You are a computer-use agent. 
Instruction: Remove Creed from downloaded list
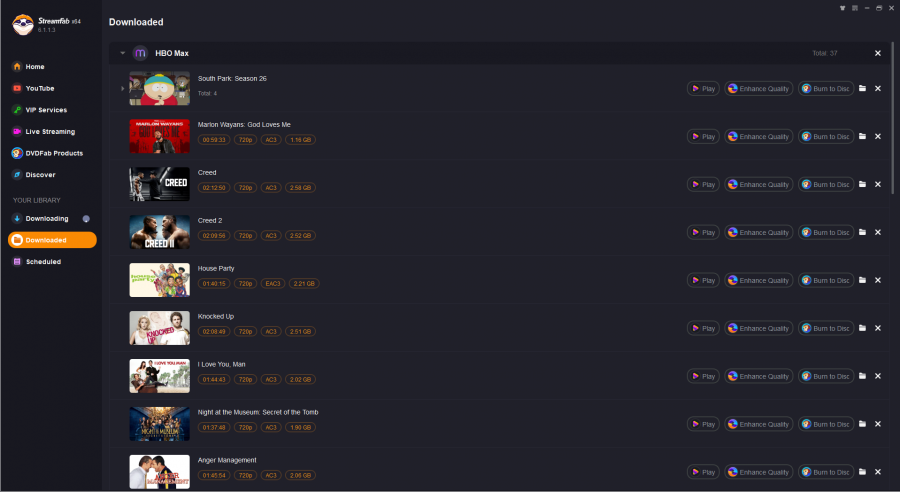878,184
